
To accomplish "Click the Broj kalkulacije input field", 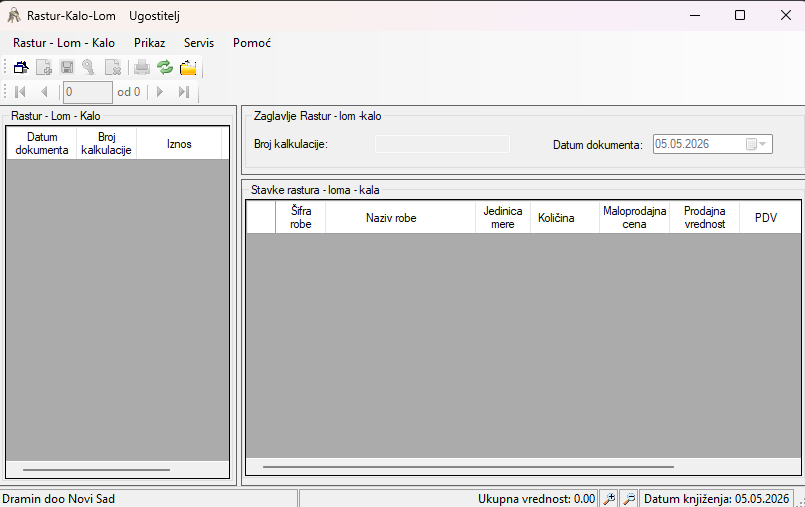I will (442, 144).
